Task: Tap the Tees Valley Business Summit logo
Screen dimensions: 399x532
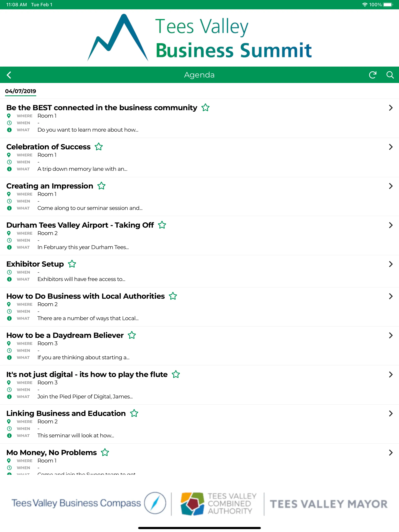Action: [x=199, y=38]
